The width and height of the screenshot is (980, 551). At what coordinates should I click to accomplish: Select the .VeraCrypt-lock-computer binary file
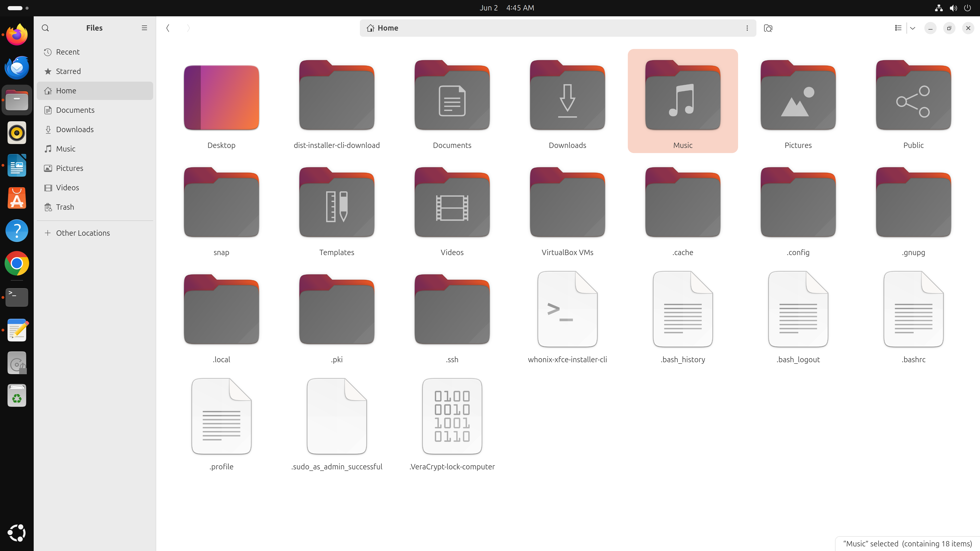(x=451, y=416)
